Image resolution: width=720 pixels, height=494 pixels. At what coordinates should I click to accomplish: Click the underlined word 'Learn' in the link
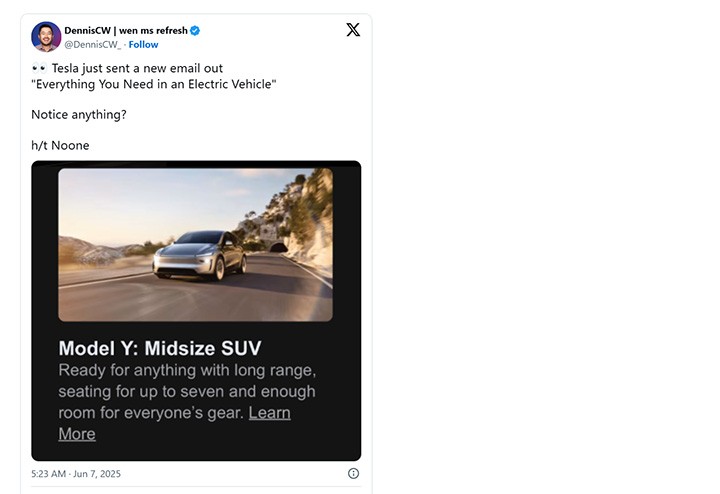(270, 413)
